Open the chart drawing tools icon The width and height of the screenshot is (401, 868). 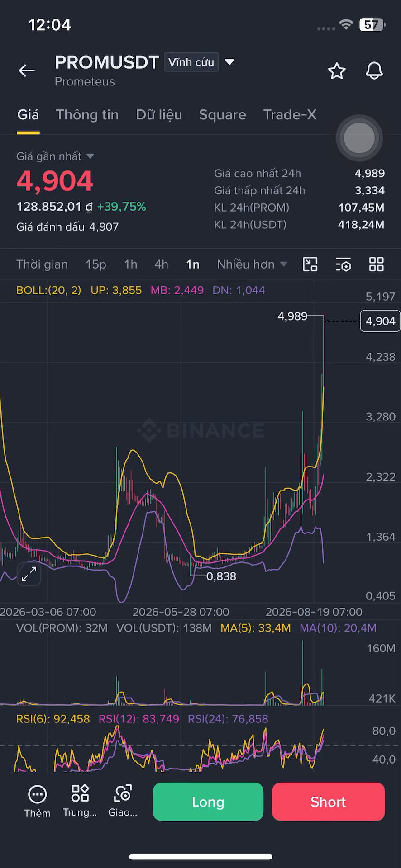tap(310, 264)
